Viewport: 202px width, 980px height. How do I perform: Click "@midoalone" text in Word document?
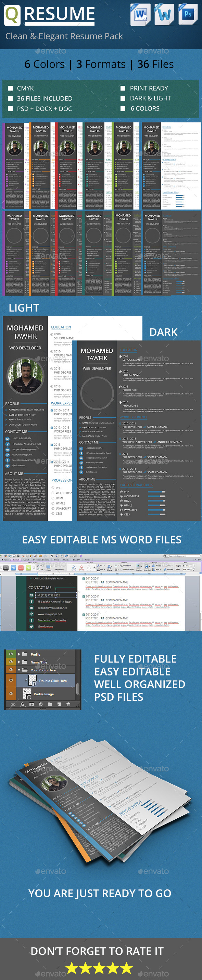click(45, 627)
